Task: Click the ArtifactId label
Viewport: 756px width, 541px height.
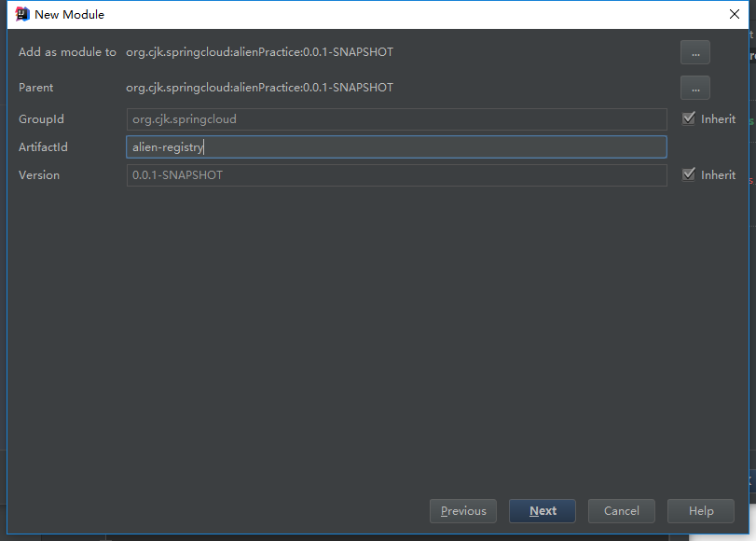Action: tap(43, 147)
